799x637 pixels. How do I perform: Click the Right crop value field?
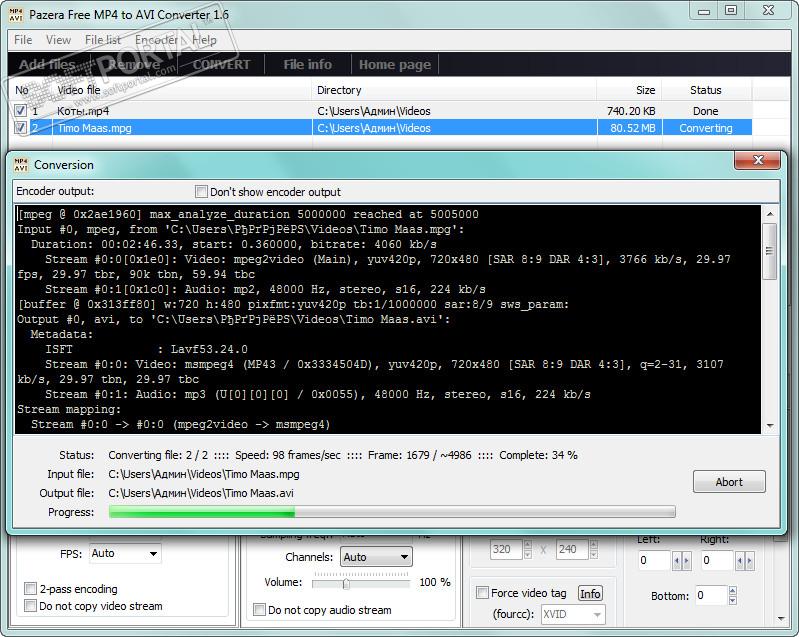click(x=717, y=560)
